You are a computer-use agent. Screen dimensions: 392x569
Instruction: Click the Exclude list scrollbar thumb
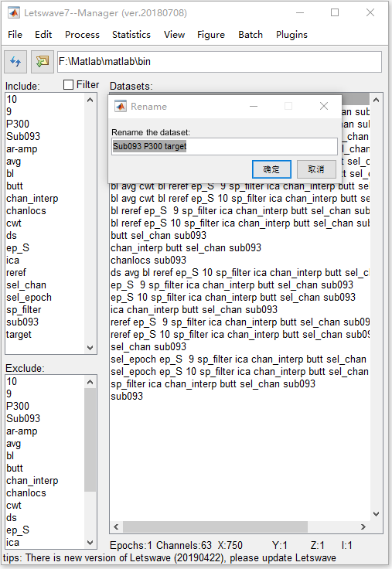click(90, 439)
